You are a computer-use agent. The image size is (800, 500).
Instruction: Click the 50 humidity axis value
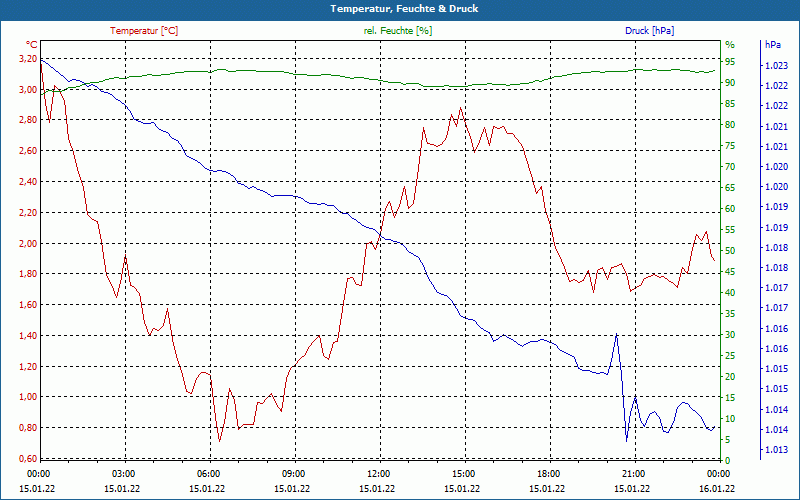point(730,251)
